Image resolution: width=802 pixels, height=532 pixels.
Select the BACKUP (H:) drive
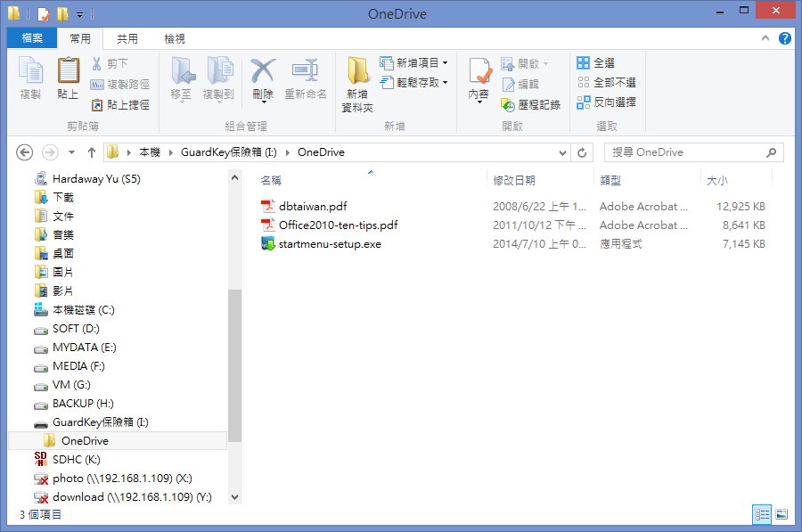[x=84, y=404]
